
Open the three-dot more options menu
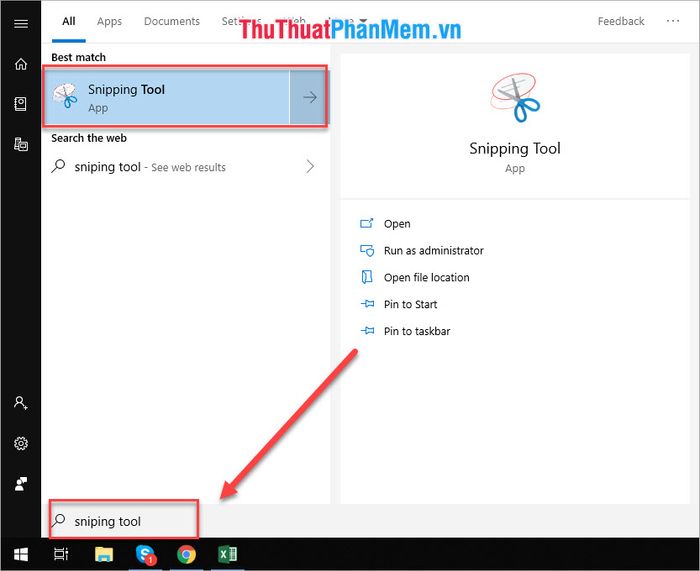coord(673,21)
